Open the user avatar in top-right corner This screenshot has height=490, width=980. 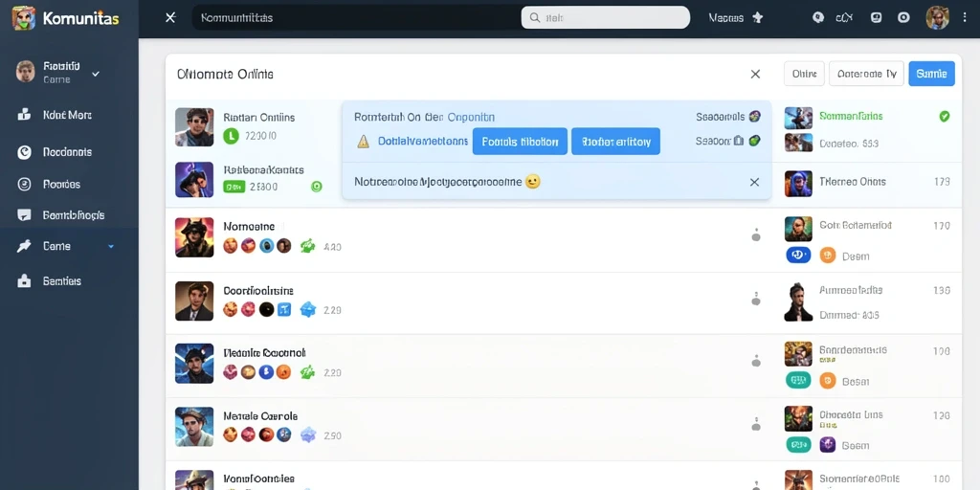938,17
